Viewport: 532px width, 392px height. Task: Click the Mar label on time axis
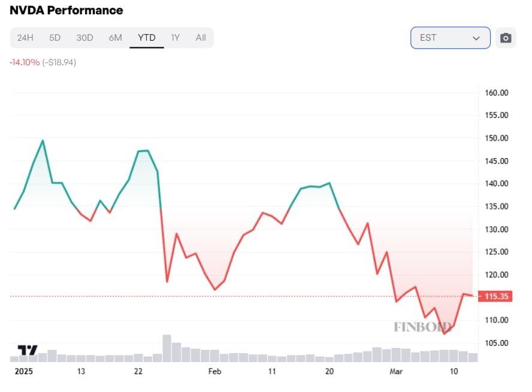397,372
